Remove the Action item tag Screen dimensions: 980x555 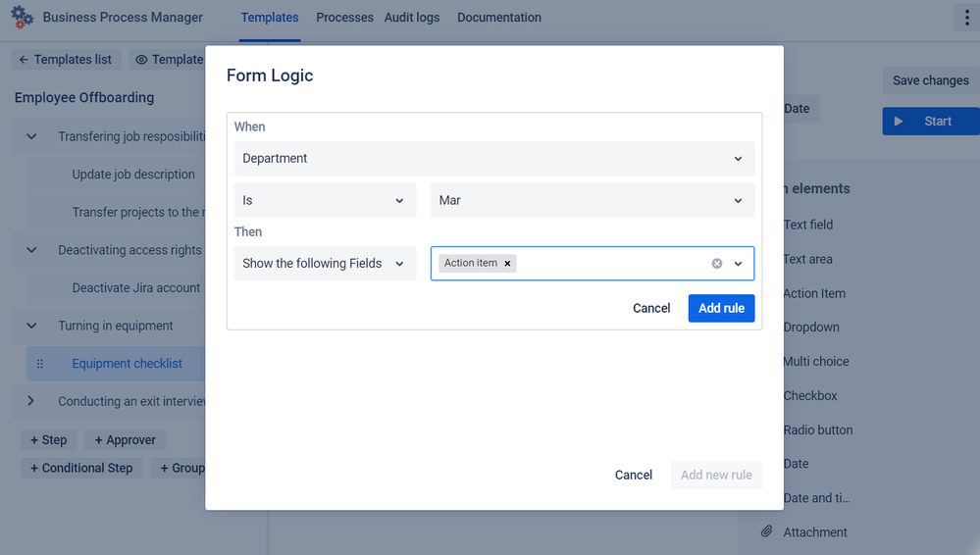(x=507, y=263)
